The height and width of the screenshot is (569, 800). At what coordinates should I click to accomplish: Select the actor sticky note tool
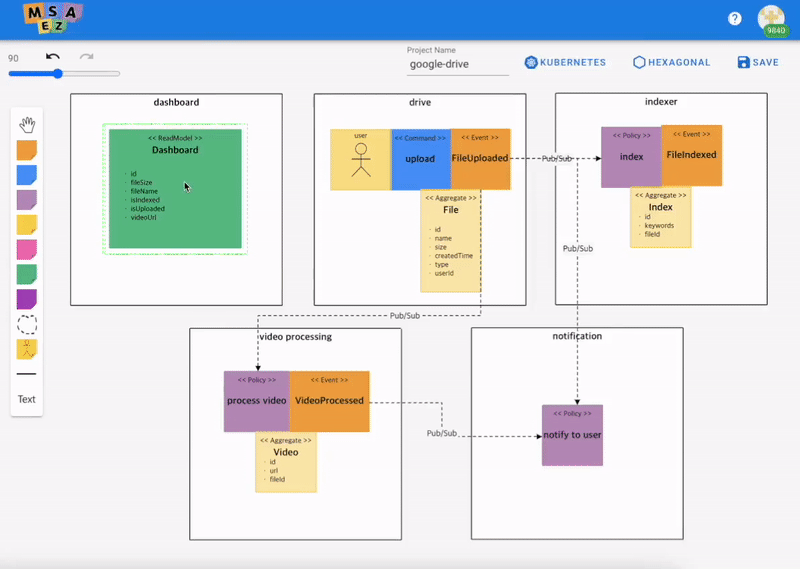click(27, 350)
